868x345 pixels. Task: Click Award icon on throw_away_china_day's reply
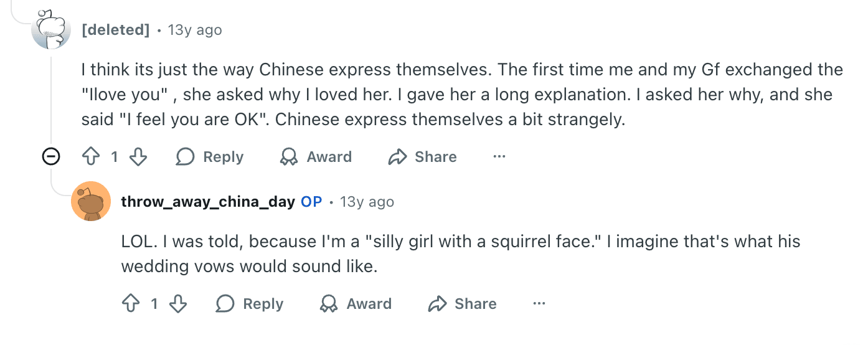coord(329,304)
